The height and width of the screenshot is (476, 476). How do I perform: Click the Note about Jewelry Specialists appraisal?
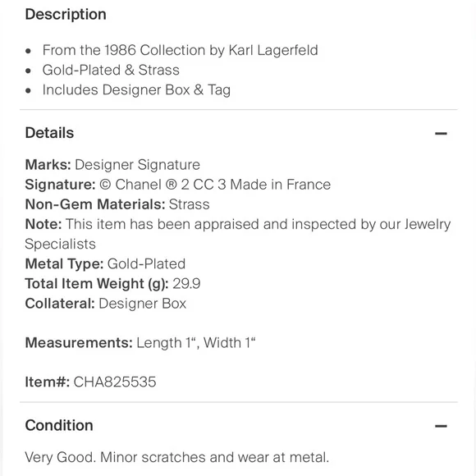238,234
